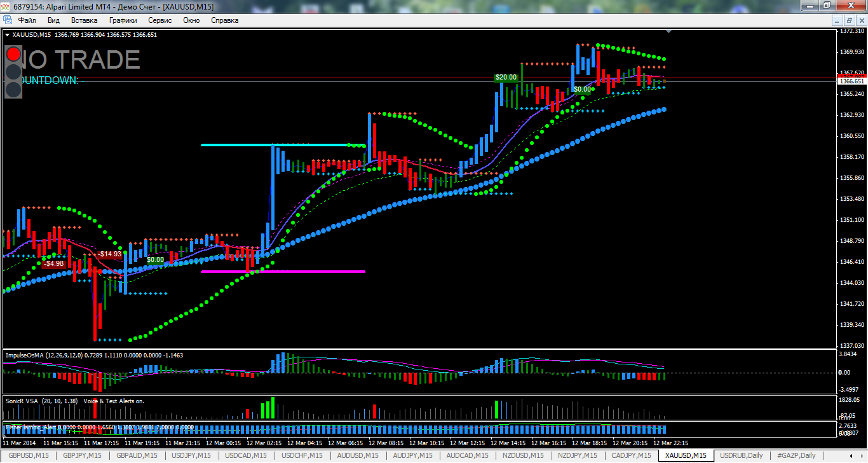Switch to the #GAZP,Daily chart tab

tap(796, 455)
